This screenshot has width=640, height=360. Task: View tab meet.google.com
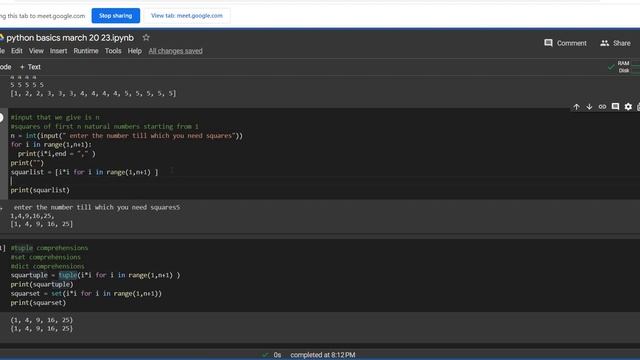(187, 16)
